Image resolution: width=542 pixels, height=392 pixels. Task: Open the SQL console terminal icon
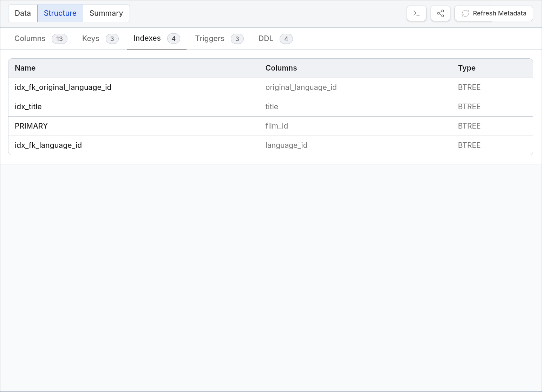(x=416, y=13)
